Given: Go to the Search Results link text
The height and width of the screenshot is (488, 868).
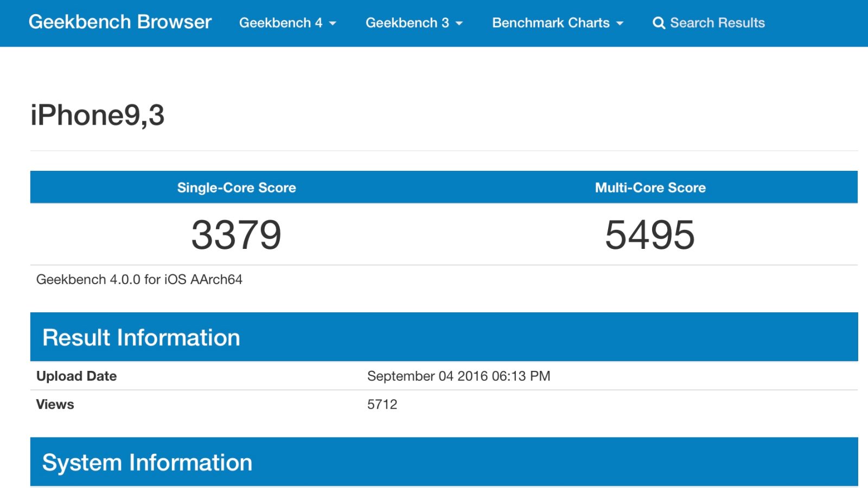Looking at the screenshot, I should tap(717, 23).
